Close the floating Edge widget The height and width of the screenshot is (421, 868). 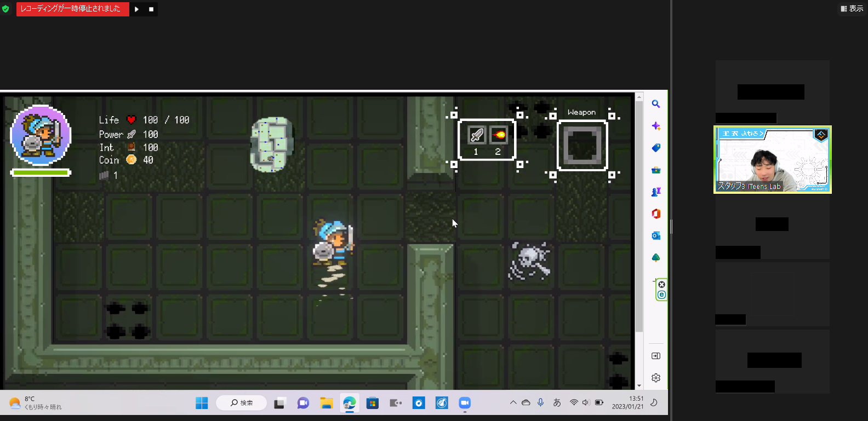click(x=661, y=285)
